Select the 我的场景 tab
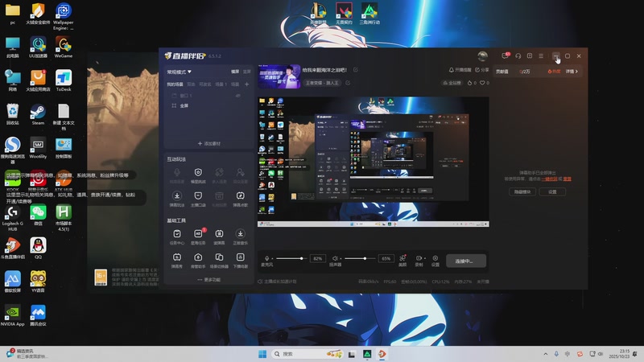The width and height of the screenshot is (644, 362). [175, 84]
